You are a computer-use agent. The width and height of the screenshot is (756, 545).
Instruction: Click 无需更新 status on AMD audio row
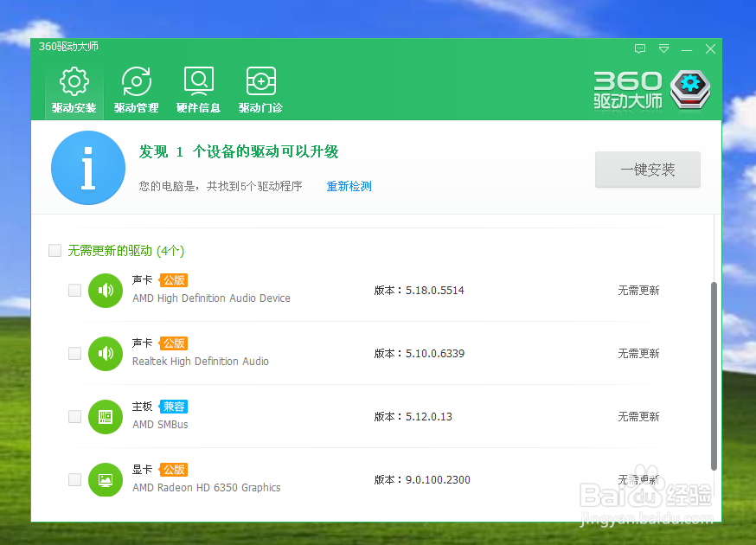tap(638, 291)
